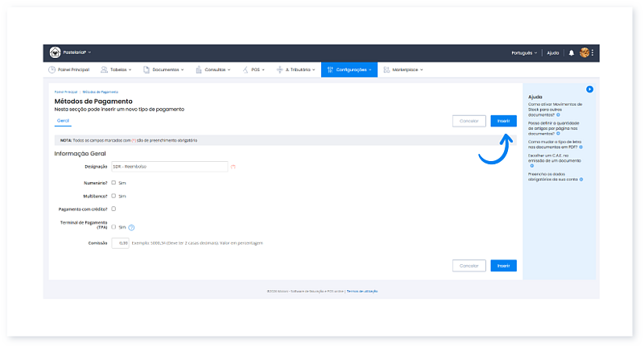Click the TPA help question mark icon
The image size is (644, 348).
131,227
